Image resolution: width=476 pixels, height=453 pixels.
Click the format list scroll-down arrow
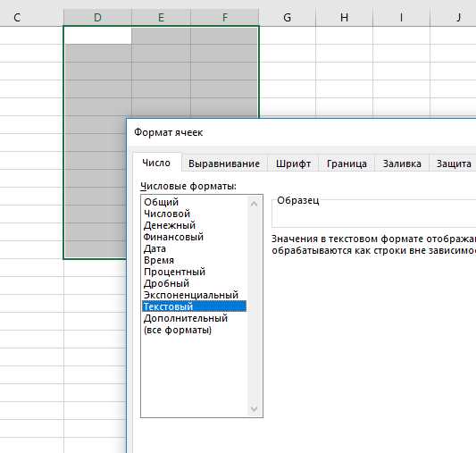[255, 409]
